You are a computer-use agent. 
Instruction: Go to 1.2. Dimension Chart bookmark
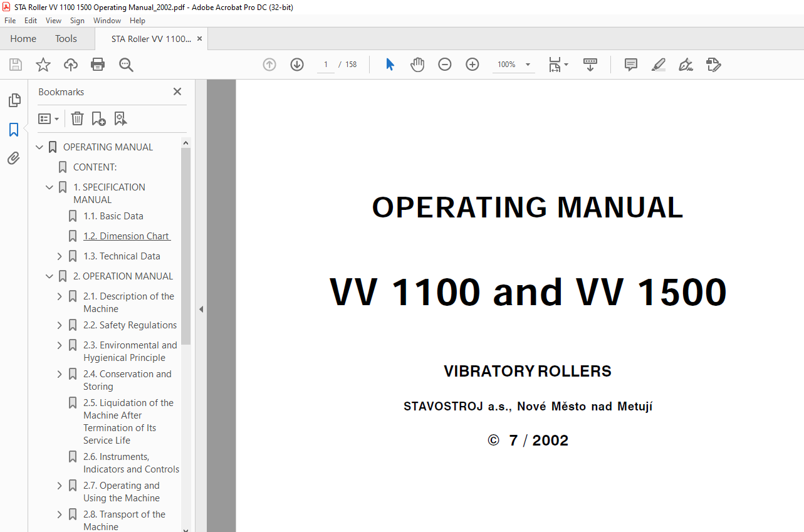click(x=127, y=236)
